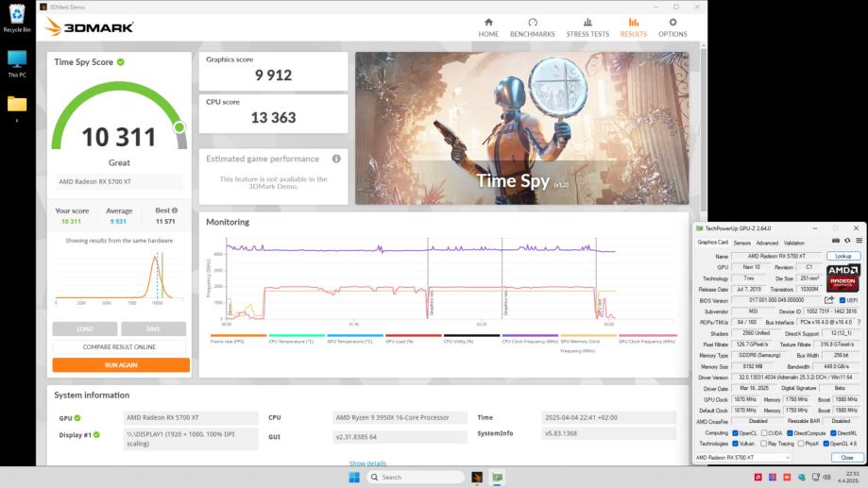Click the AMD Ryzen 9 3950X CPU field
Screen dimensions: 868x488
pyautogui.click(x=400, y=418)
